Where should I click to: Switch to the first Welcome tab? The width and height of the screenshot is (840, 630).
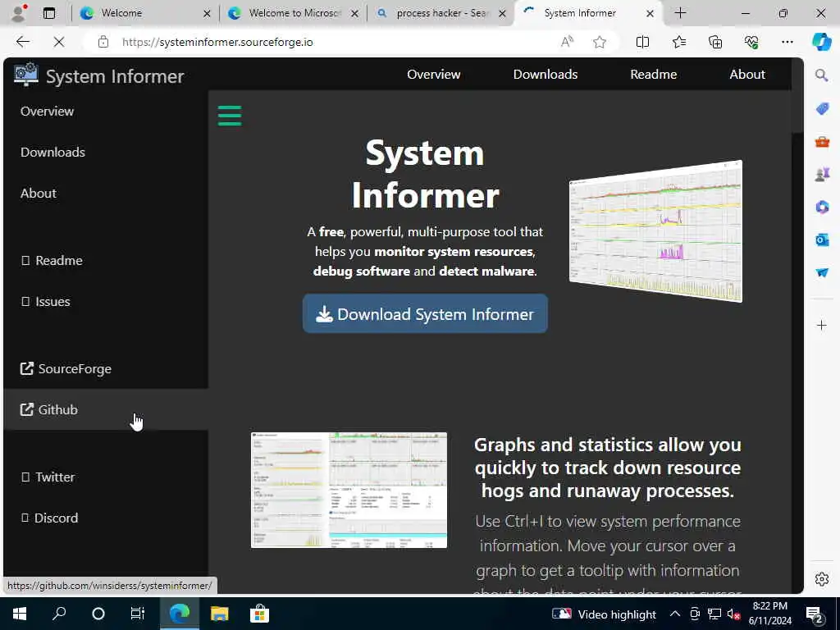coord(146,13)
